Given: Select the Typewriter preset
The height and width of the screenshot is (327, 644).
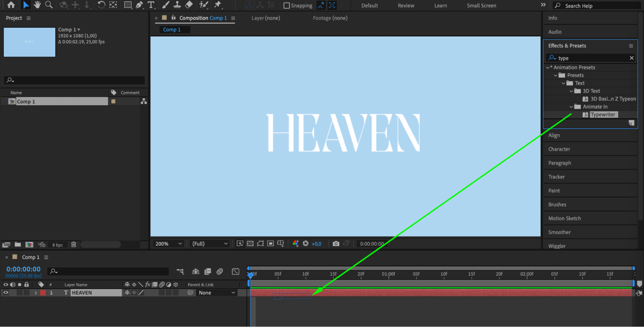Looking at the screenshot, I should pos(602,115).
